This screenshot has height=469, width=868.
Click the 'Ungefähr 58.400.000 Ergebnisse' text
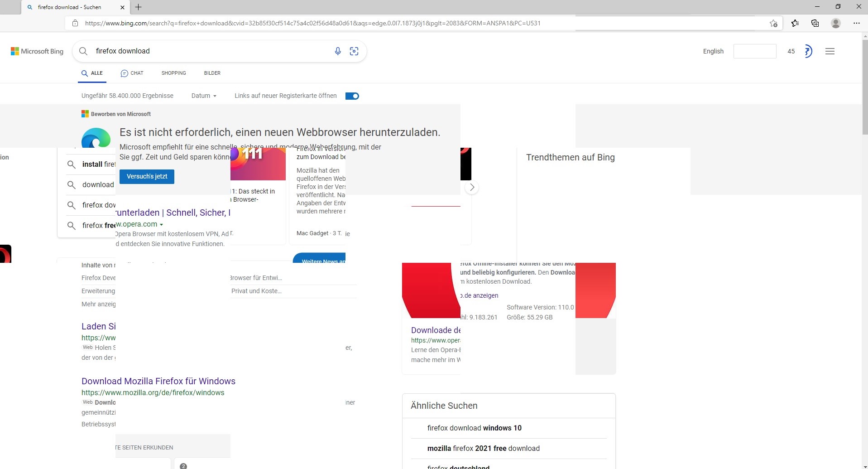(127, 96)
